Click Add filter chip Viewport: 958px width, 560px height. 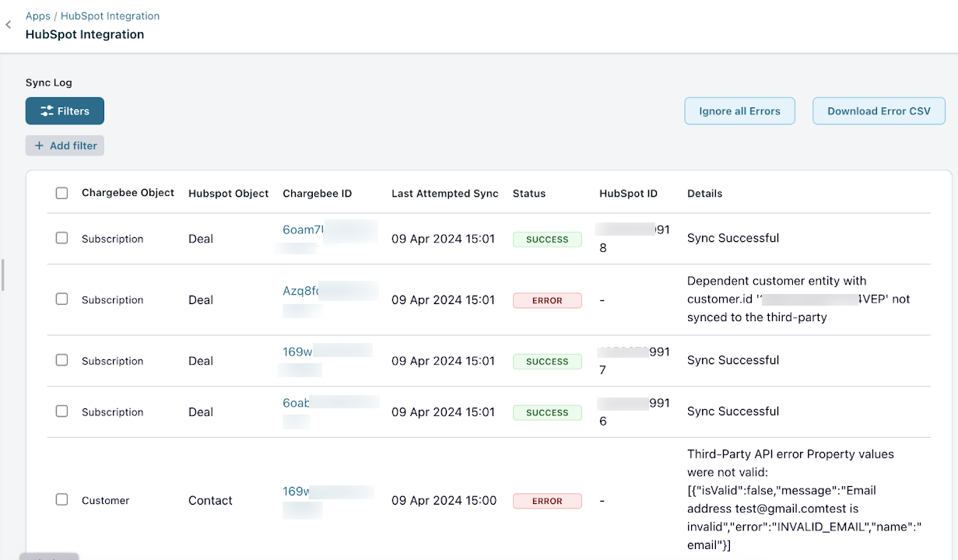pos(65,145)
